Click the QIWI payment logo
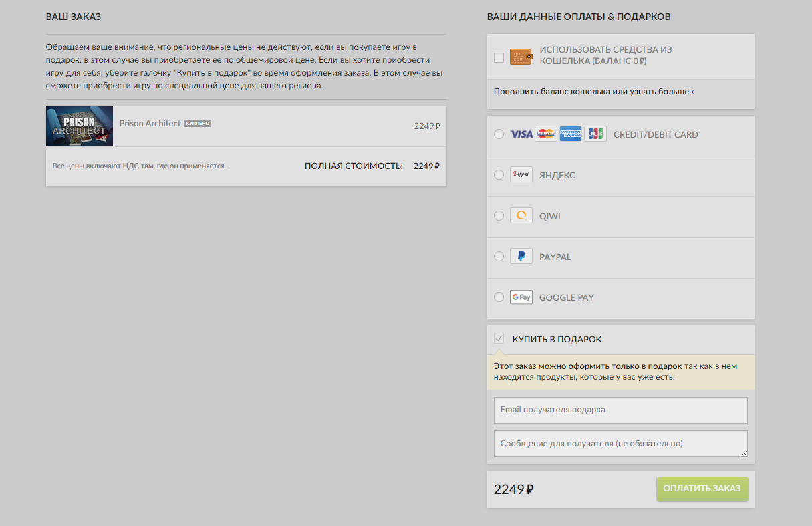The image size is (812, 526). pos(521,215)
